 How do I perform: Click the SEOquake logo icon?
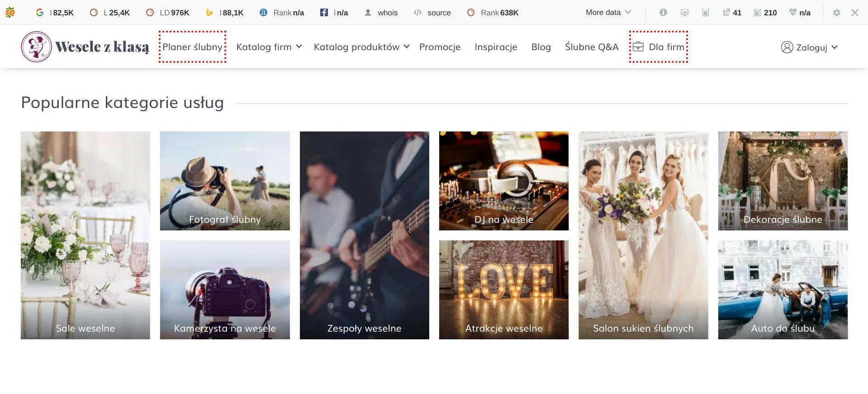coord(10,12)
